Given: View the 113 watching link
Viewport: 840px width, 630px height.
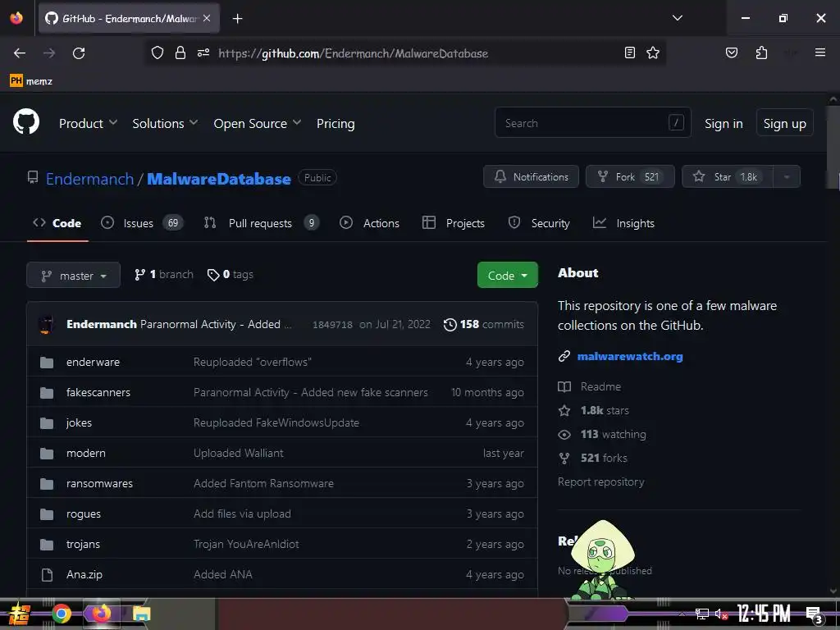Looking at the screenshot, I should (x=602, y=435).
